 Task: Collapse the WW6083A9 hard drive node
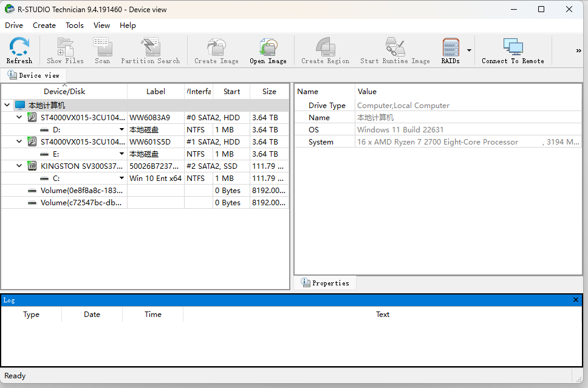[19, 117]
